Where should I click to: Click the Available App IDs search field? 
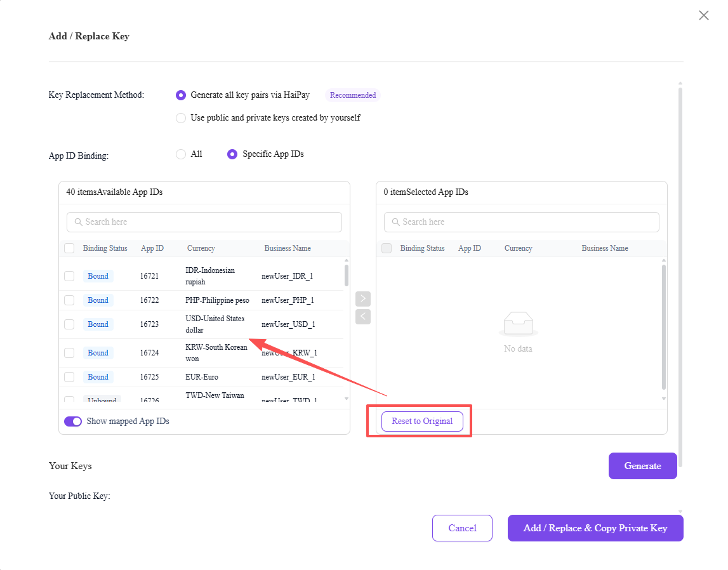pos(204,222)
